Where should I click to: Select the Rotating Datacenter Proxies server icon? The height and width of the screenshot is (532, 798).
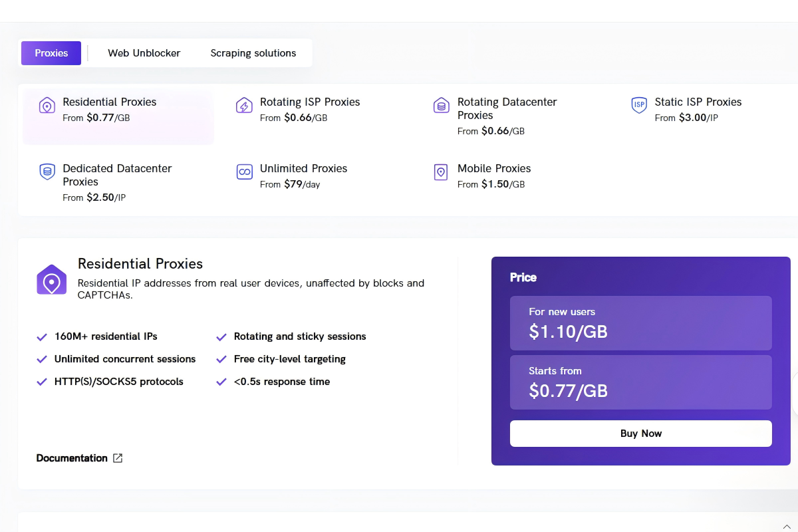click(x=441, y=105)
